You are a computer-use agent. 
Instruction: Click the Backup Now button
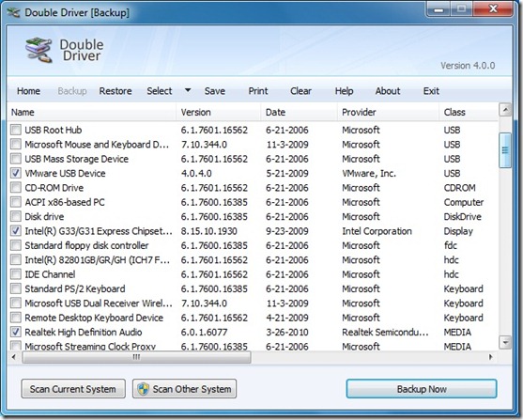(x=422, y=389)
